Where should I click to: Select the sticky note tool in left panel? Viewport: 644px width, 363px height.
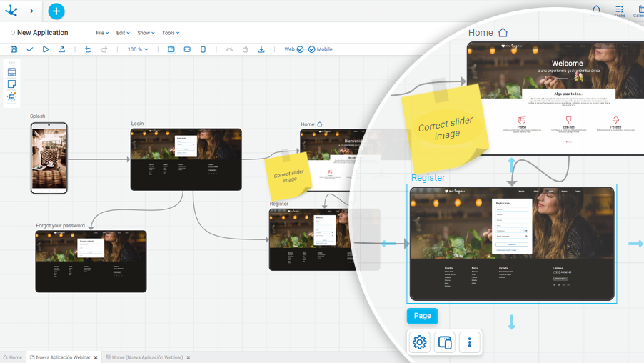(11, 84)
